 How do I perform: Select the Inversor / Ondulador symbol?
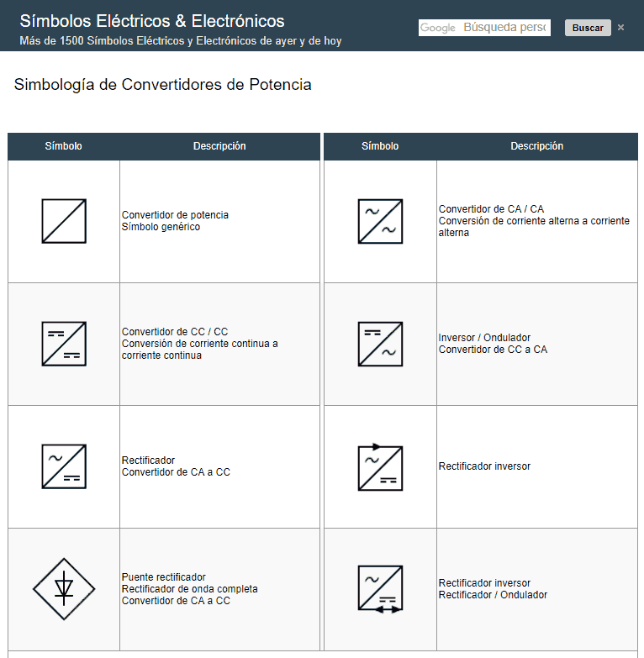(380, 344)
